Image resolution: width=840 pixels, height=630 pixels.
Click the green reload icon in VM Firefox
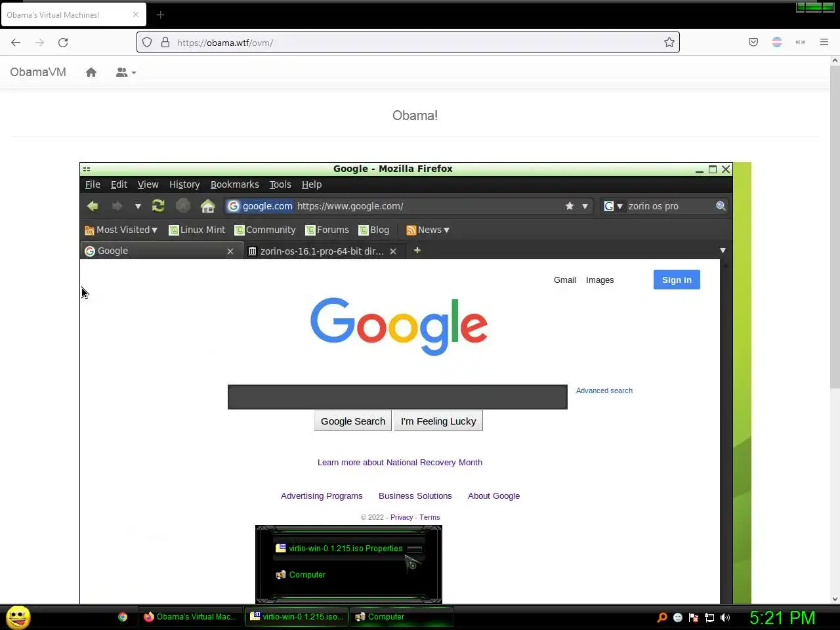(158, 206)
